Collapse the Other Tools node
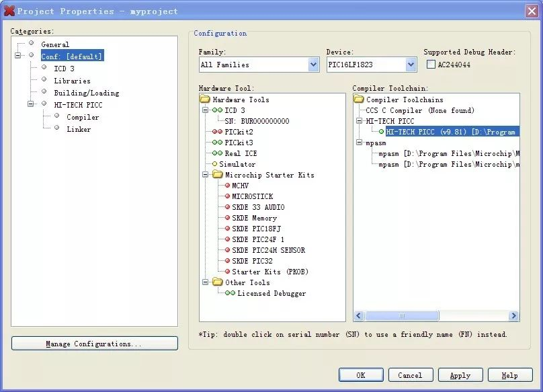 point(206,282)
